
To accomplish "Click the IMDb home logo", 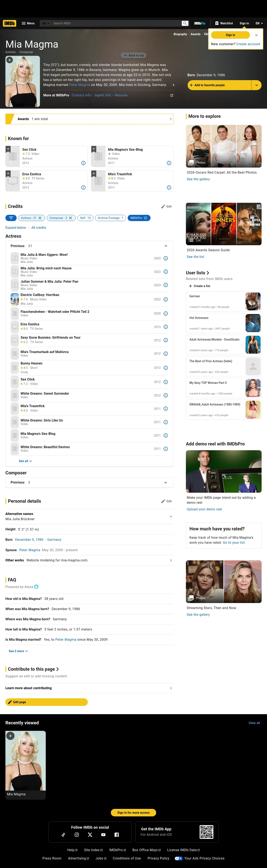I will 9,23.
